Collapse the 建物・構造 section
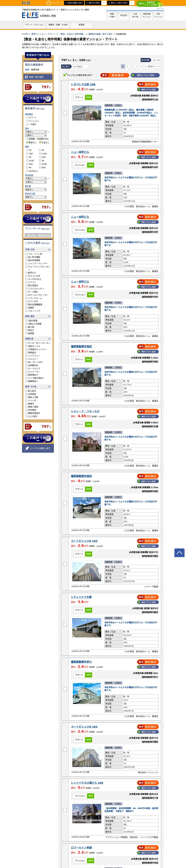 pyautogui.click(x=38, y=316)
